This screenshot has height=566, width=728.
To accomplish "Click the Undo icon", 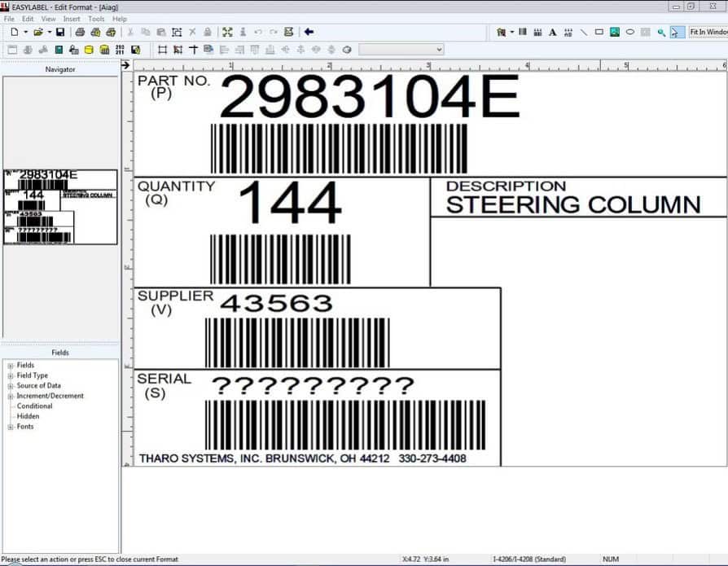I will coord(258,32).
